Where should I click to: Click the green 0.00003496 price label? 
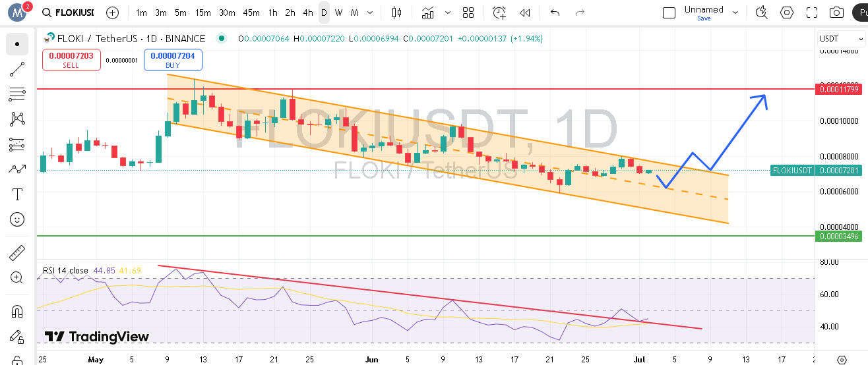[x=839, y=236]
